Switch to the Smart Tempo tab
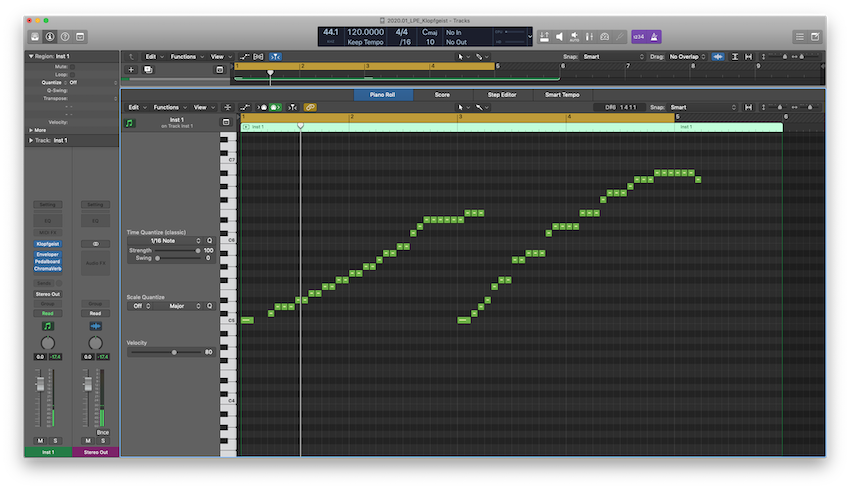Viewport: 850px width, 489px height. 562,94
